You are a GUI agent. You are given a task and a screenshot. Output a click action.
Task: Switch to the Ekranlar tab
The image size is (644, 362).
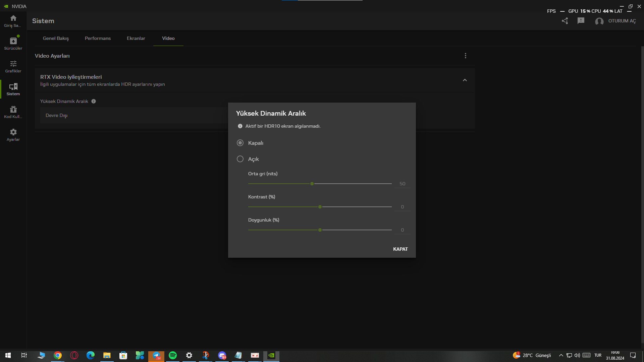point(136,38)
